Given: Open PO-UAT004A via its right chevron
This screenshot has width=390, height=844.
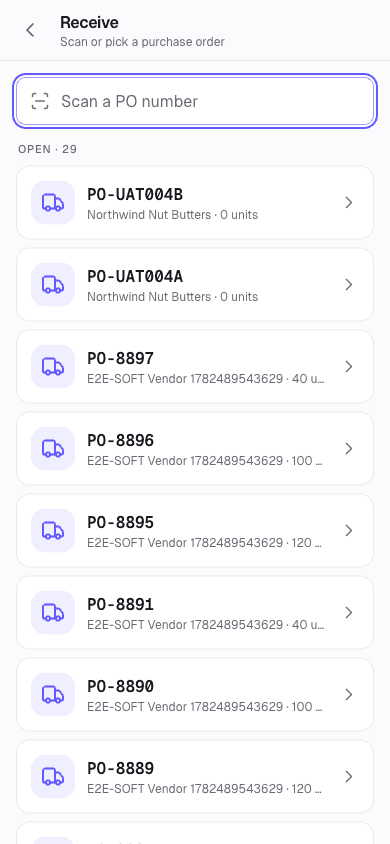Looking at the screenshot, I should pos(349,284).
